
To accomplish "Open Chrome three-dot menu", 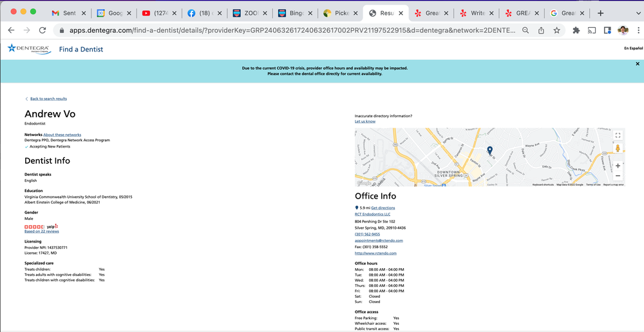I will click(x=639, y=30).
